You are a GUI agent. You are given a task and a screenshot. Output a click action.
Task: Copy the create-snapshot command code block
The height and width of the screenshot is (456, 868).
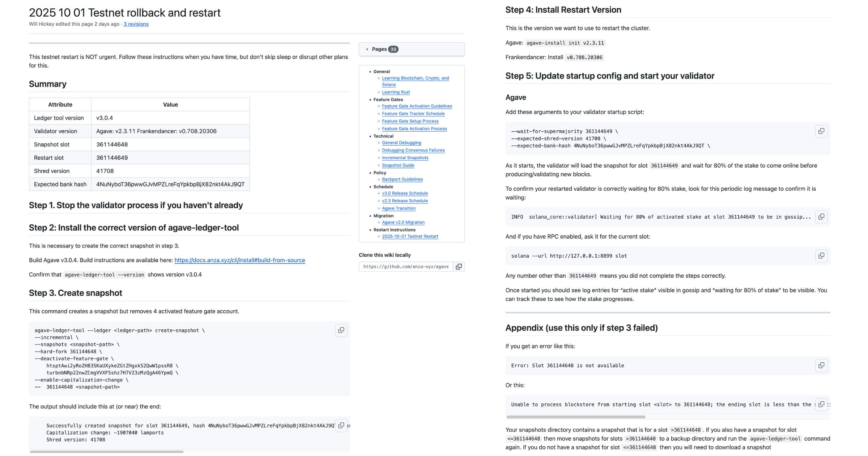(x=341, y=330)
